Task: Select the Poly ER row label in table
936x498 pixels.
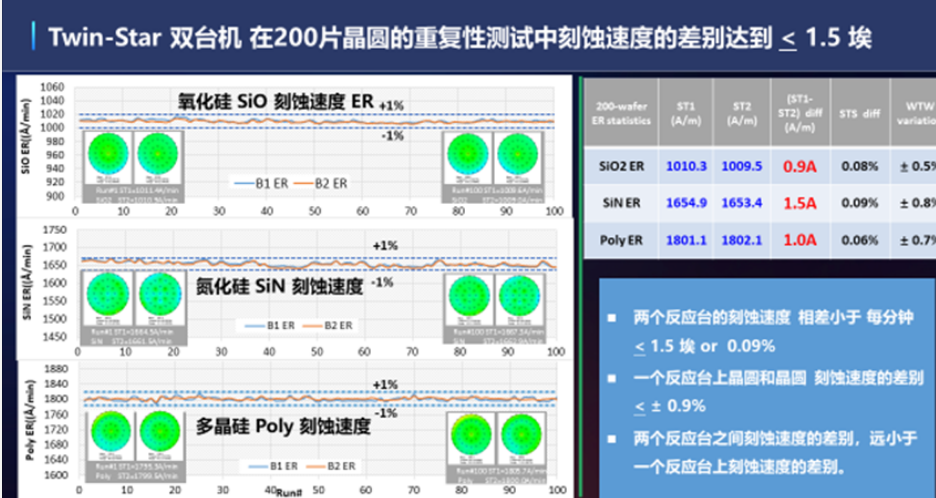Action: (620, 240)
